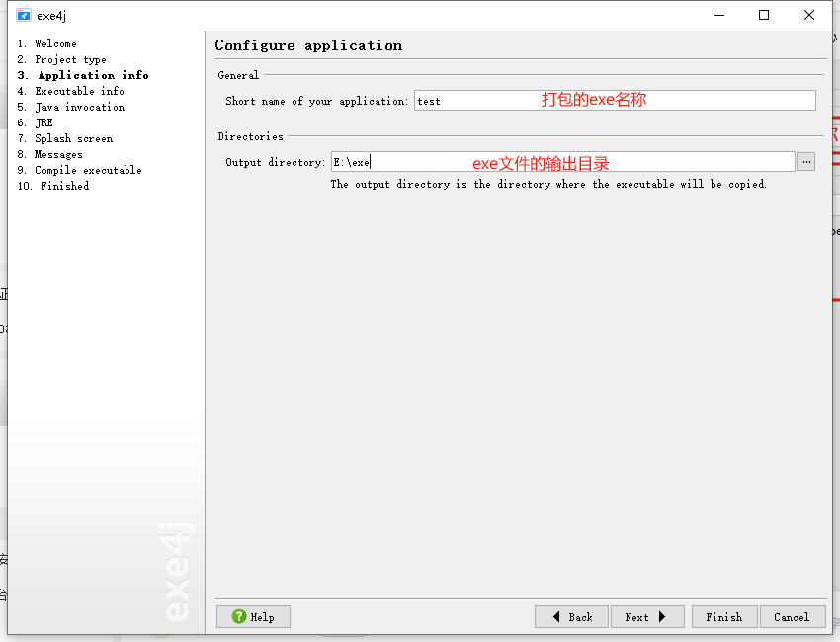Click the Help button at bottom left
Image resolution: width=840 pixels, height=642 pixels.
point(253,616)
